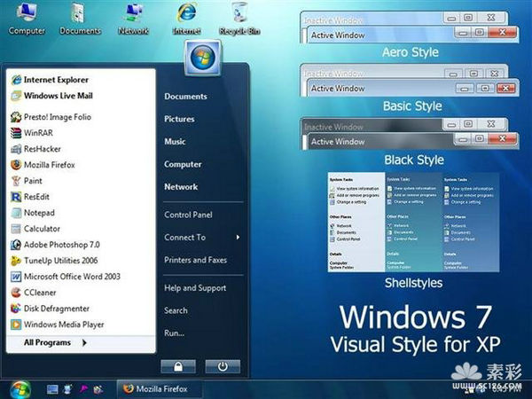Screen dimensions: 532x399
Task: Open Computer from Start menu right pane
Action: coord(183,164)
